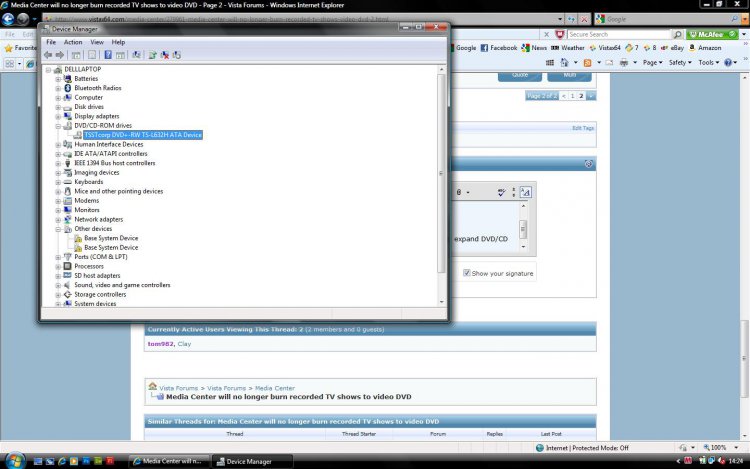Click the Bluetooth Radios icon in the tree
This screenshot has height=469, width=750.
[67, 88]
